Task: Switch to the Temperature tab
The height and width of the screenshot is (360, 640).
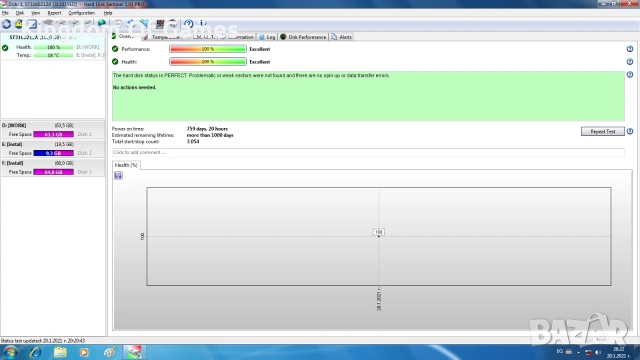Action: pyautogui.click(x=162, y=37)
